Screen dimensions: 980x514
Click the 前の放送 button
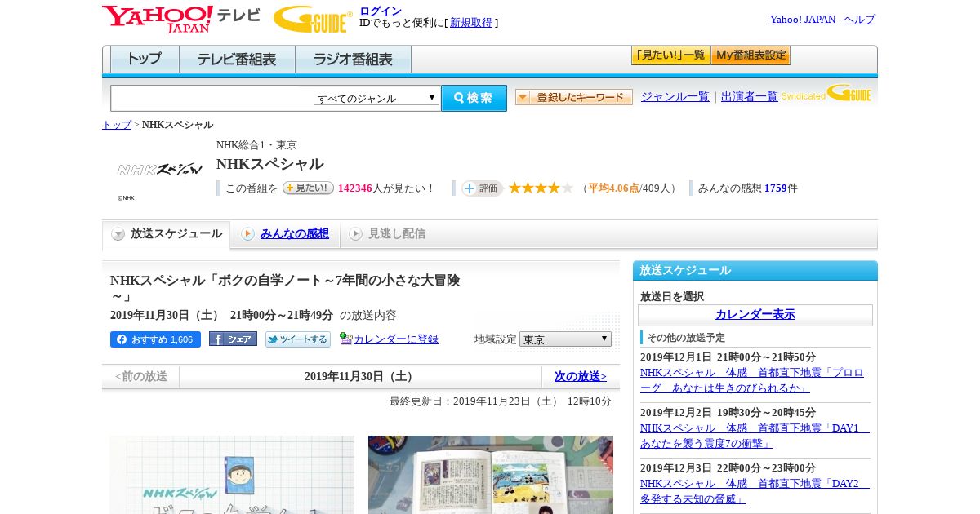(x=140, y=376)
